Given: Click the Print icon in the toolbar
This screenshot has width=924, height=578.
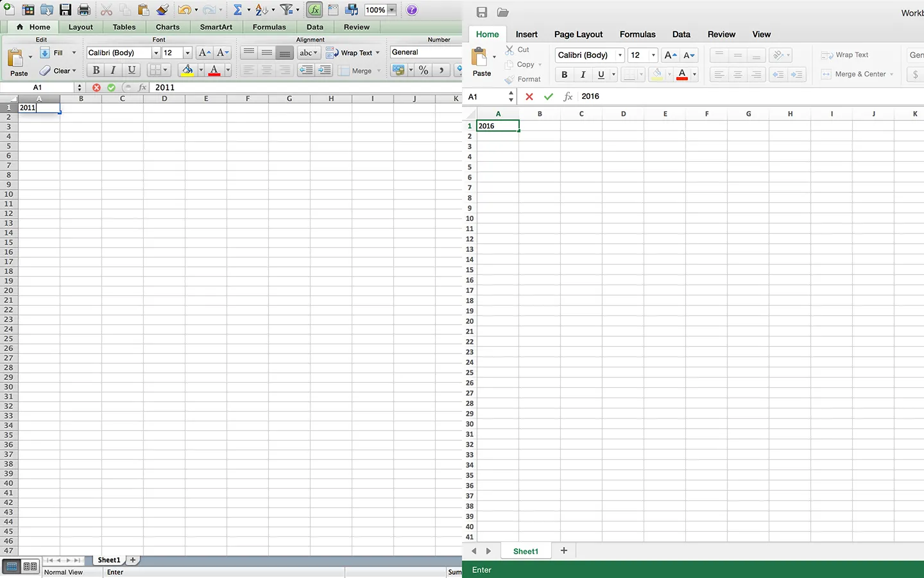Looking at the screenshot, I should (x=83, y=9).
